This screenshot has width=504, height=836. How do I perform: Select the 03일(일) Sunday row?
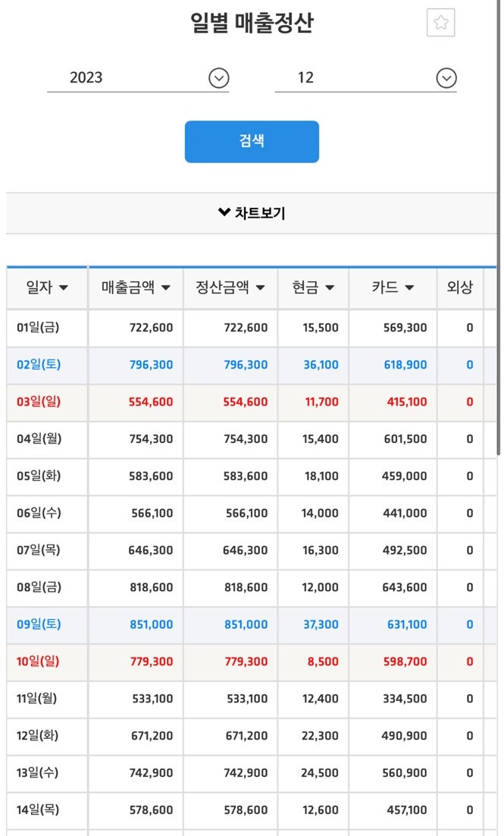[38, 402]
